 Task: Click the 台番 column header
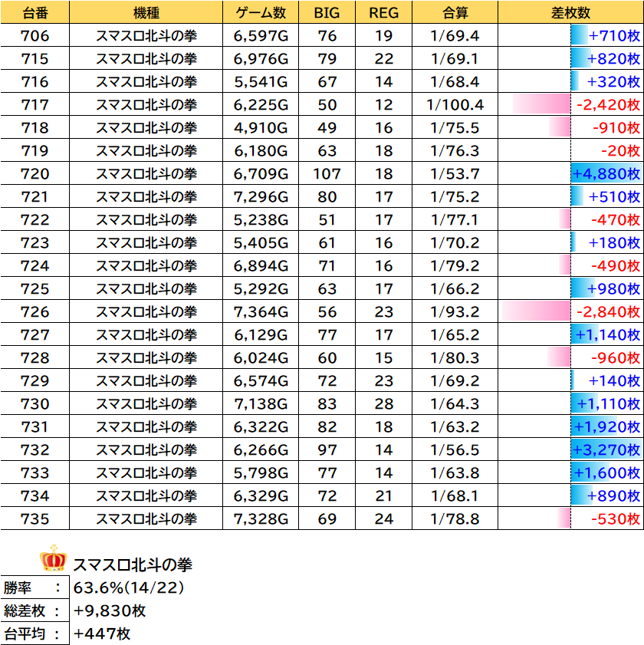(x=35, y=12)
